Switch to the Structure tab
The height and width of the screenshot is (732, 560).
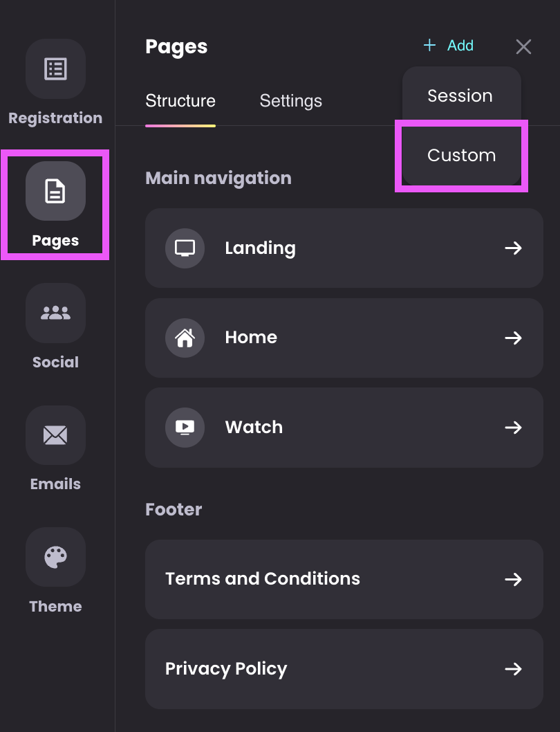click(x=180, y=101)
